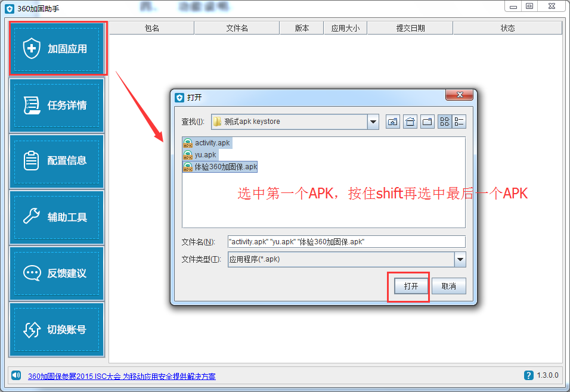Click the 切换账号 switch account button
Image resolution: width=570 pixels, height=392 pixels.
(57, 329)
